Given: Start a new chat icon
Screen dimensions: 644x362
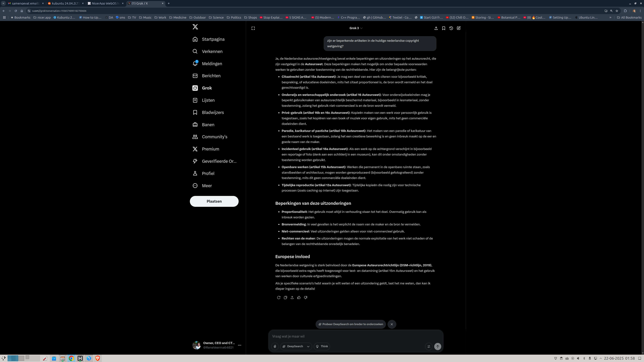Looking at the screenshot, I should [459, 28].
